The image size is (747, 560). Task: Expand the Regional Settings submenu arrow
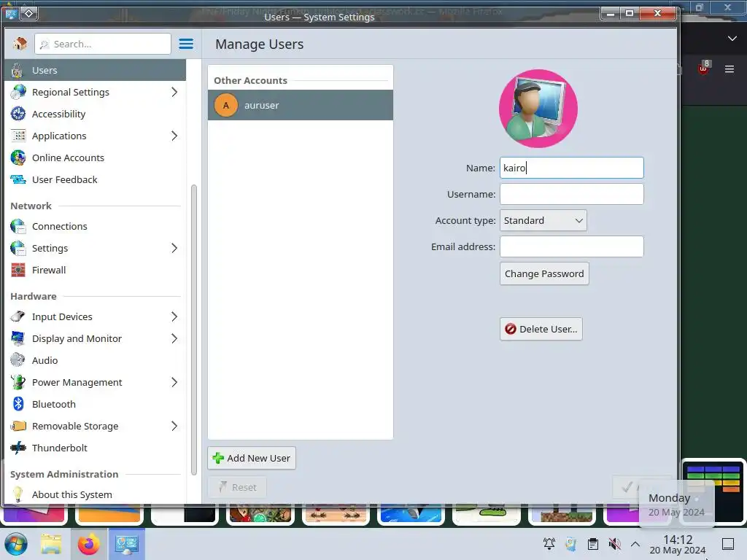tap(174, 92)
